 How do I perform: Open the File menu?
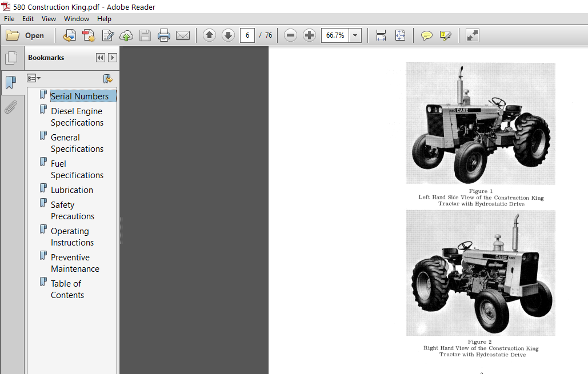9,19
